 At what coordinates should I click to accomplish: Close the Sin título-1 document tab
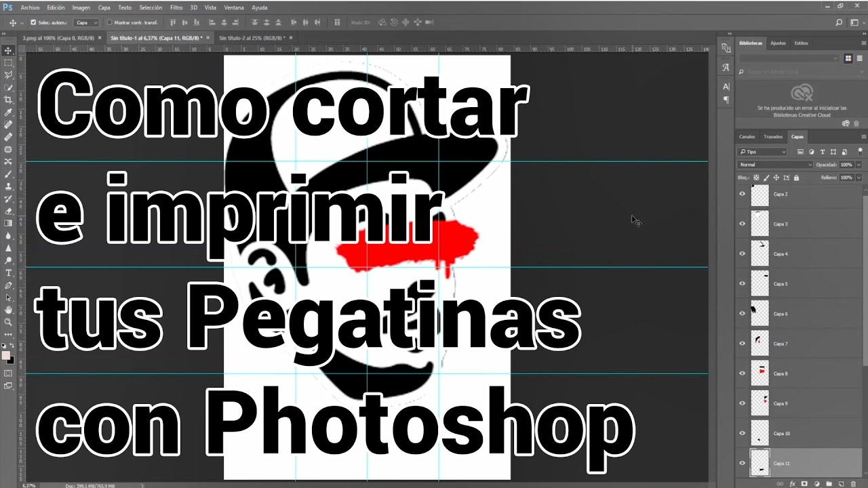tap(208, 38)
